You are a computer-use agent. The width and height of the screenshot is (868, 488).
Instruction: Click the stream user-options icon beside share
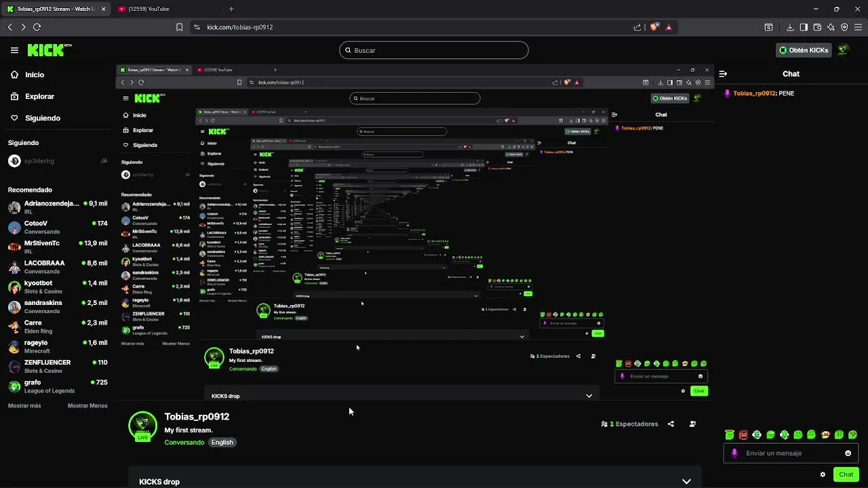(692, 424)
